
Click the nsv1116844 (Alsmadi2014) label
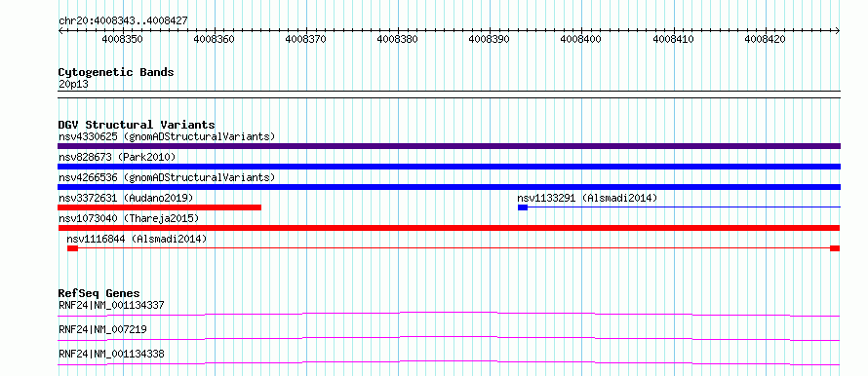pos(137,239)
